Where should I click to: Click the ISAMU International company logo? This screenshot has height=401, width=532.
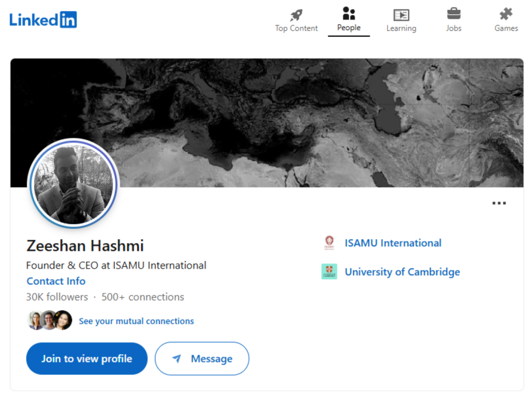coord(329,243)
